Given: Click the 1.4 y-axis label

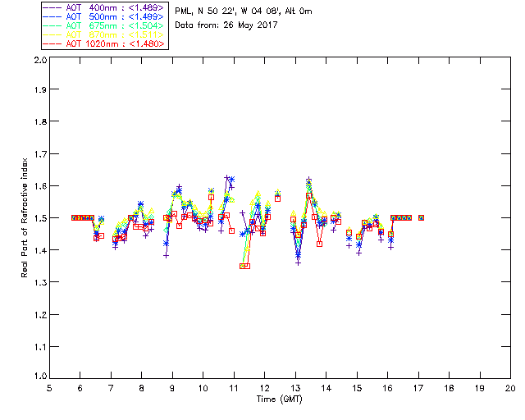Looking at the screenshot, I should [x=41, y=250].
